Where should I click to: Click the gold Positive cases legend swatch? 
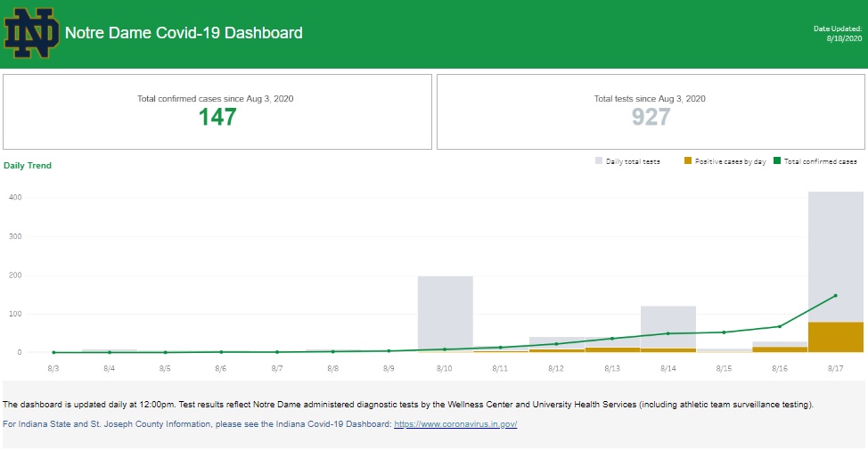tap(687, 161)
